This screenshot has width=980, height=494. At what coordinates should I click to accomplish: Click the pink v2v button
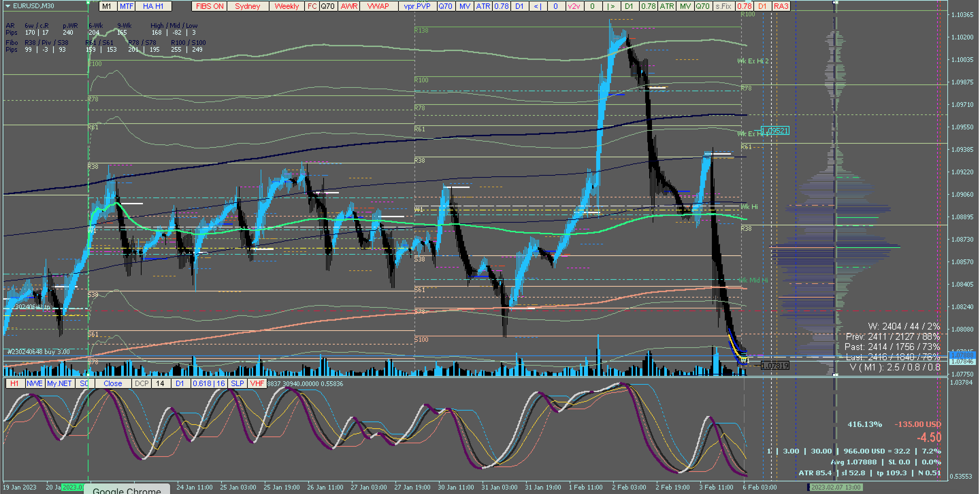(x=574, y=6)
